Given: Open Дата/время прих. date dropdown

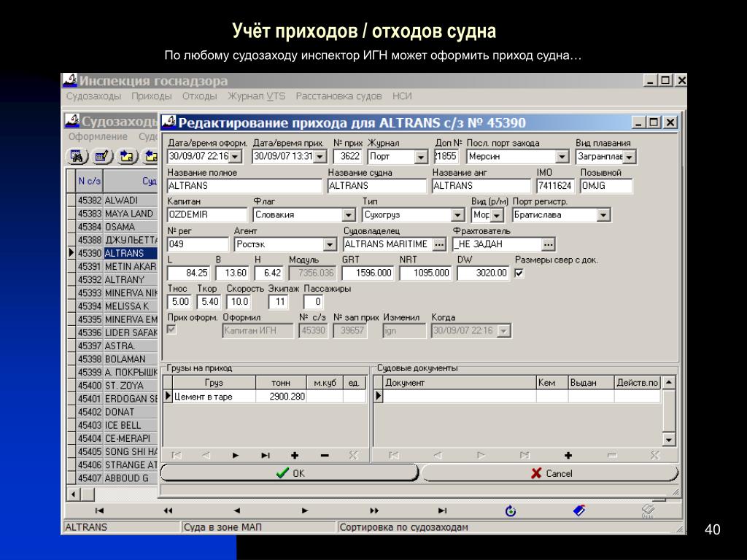Looking at the screenshot, I should pyautogui.click(x=320, y=157).
